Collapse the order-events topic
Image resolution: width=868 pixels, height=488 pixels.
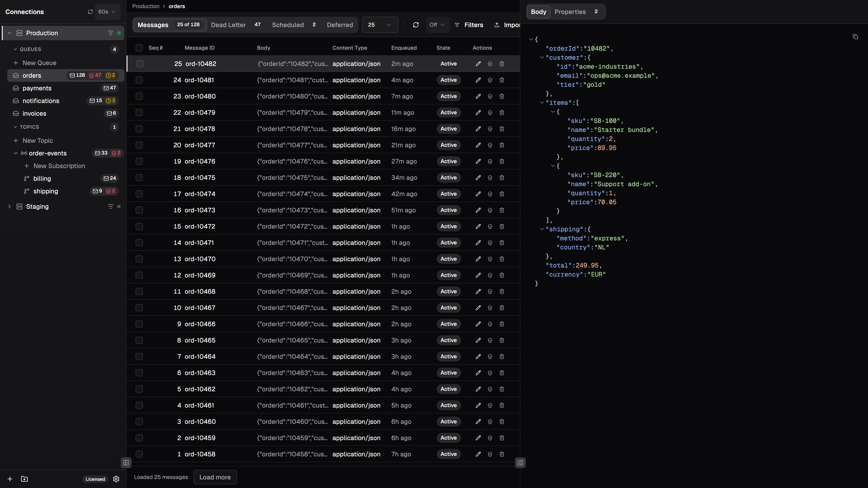(16, 153)
